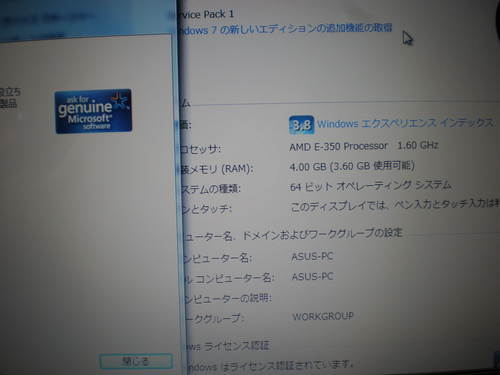Click the 3.8 Experience Index score badge

tap(302, 125)
